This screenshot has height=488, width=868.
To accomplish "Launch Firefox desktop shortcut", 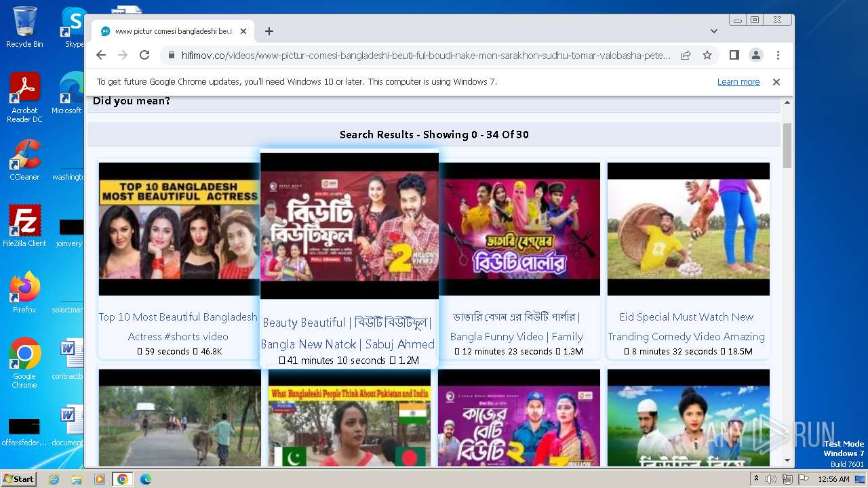I will click(x=24, y=293).
